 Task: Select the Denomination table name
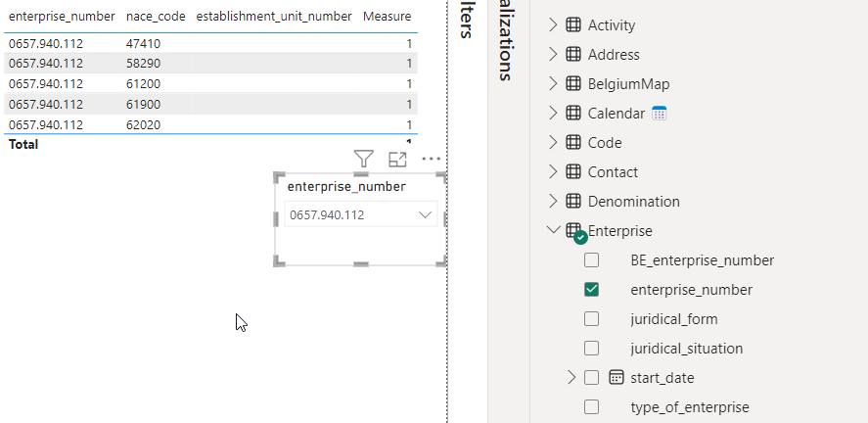coord(633,201)
